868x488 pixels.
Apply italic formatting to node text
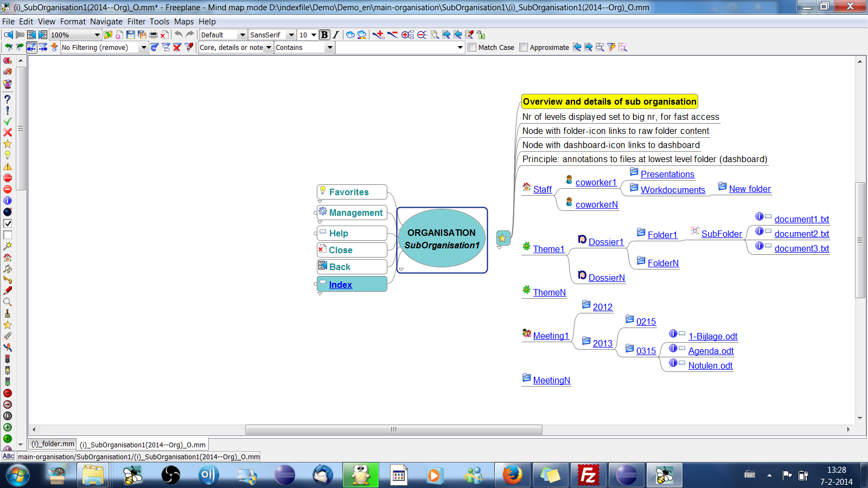(x=335, y=34)
